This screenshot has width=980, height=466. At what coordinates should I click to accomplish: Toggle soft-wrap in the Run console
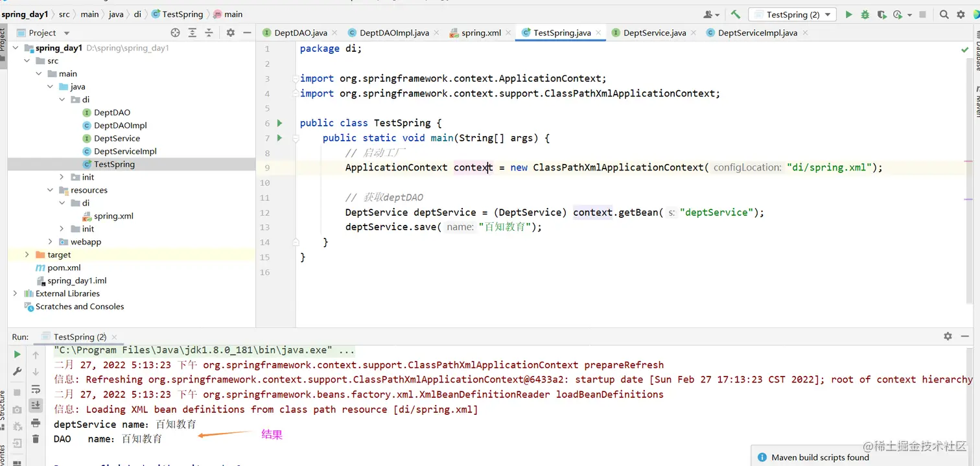(x=36, y=390)
